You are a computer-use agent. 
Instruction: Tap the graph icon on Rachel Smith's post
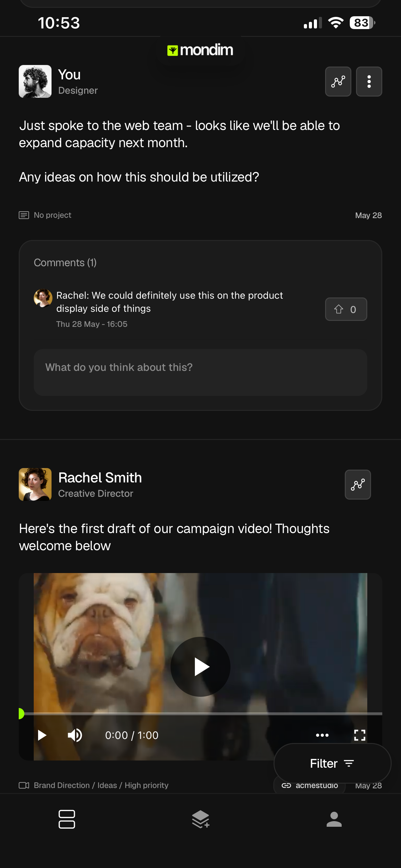pos(358,485)
